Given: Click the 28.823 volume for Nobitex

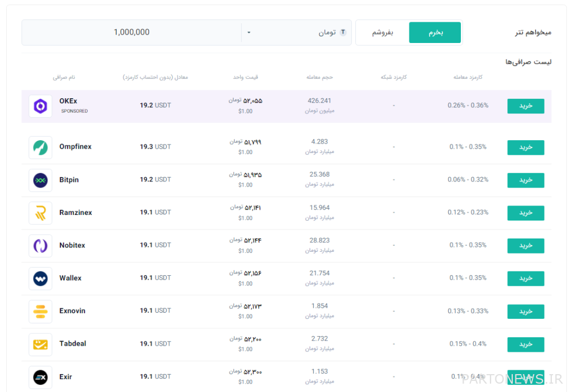Looking at the screenshot, I should click(x=320, y=240).
